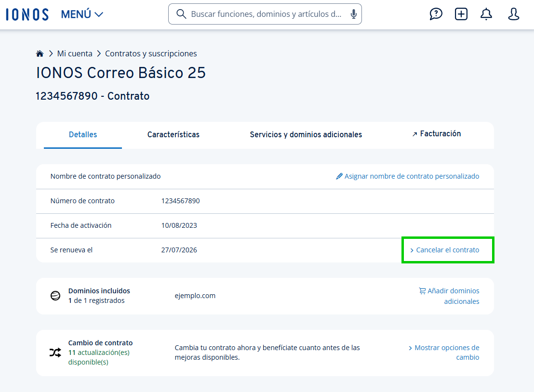Screen dimensions: 534x392
Task: Click activation date 10/08/2023
Action: [179, 225]
